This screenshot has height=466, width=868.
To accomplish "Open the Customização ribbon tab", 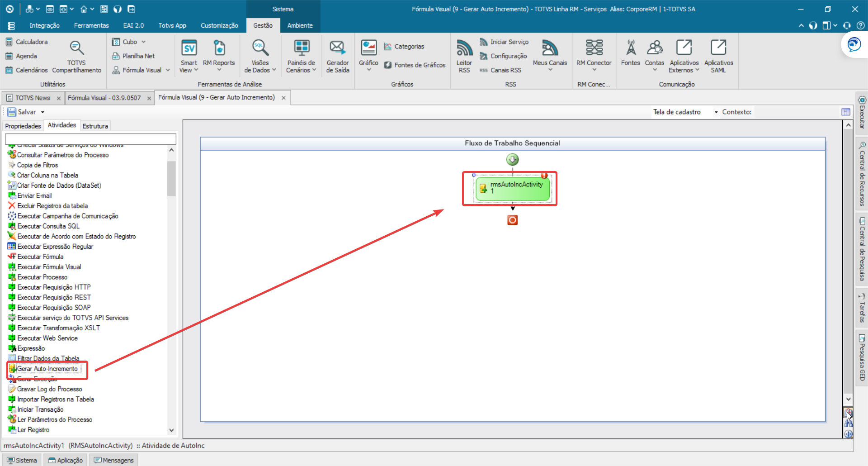I will tap(219, 25).
